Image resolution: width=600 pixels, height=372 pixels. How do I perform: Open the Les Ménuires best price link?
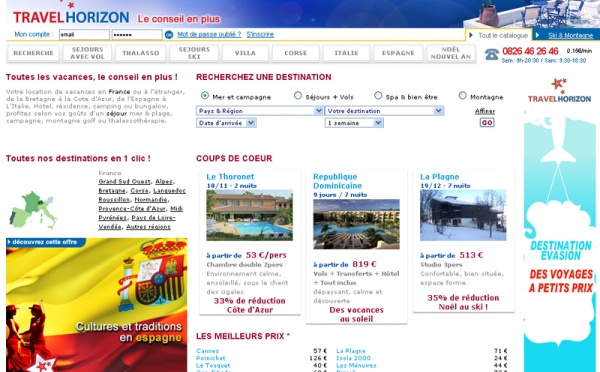pyautogui.click(x=356, y=365)
